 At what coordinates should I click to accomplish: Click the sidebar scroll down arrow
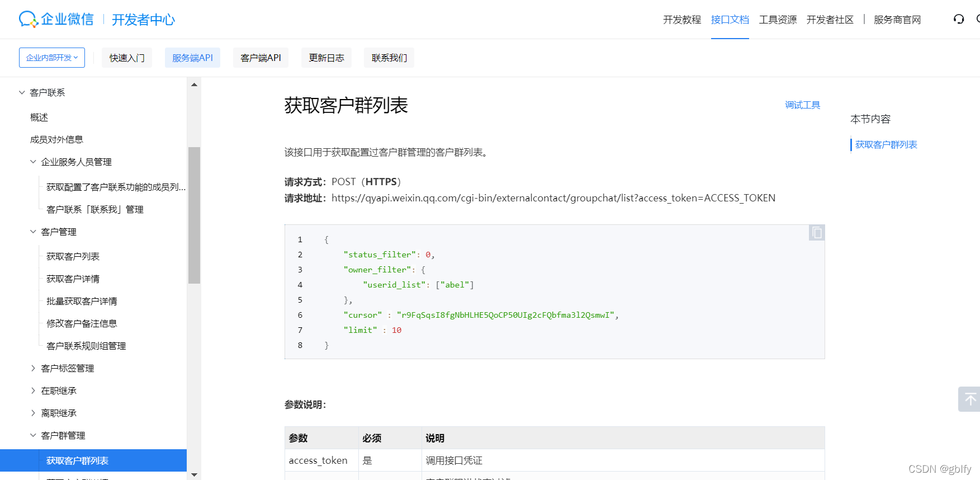tap(194, 474)
